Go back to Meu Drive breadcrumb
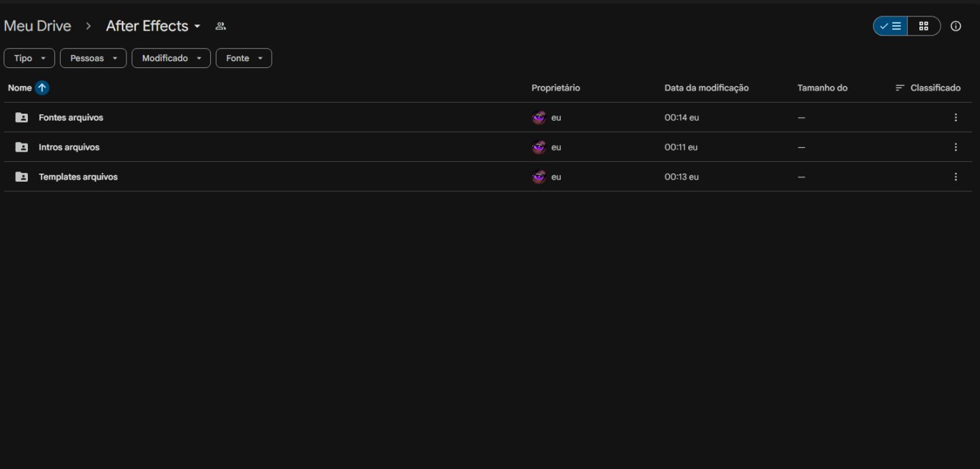The width and height of the screenshot is (980, 469). 37,26
